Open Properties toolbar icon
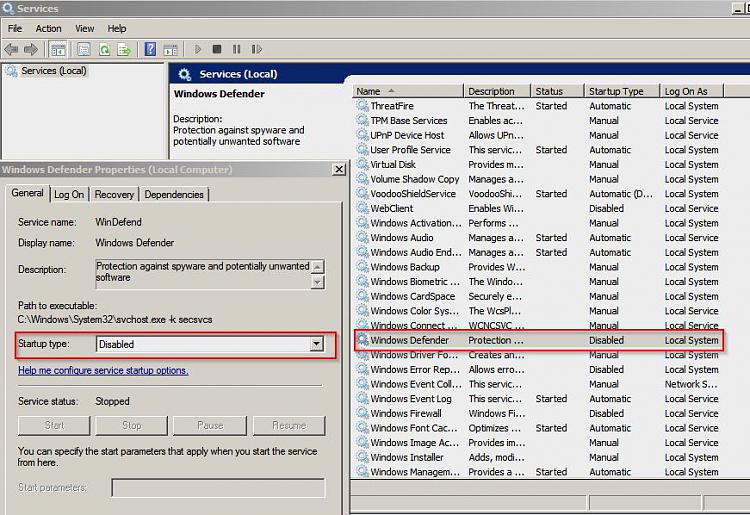Viewport: 750px width, 515px height. click(84, 49)
